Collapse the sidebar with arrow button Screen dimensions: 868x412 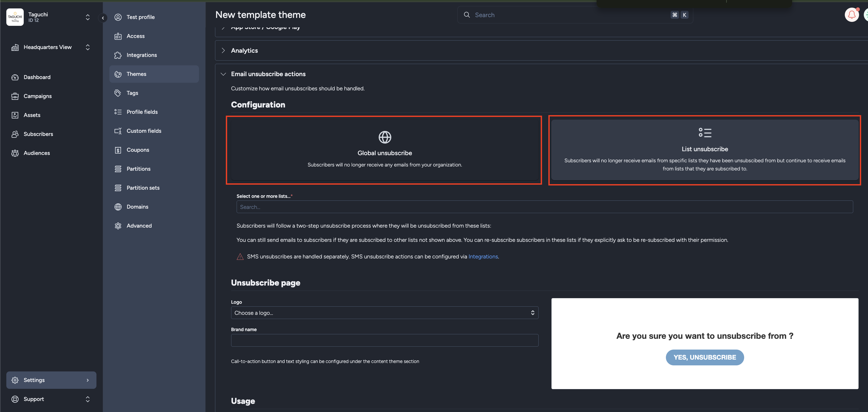pos(103,18)
